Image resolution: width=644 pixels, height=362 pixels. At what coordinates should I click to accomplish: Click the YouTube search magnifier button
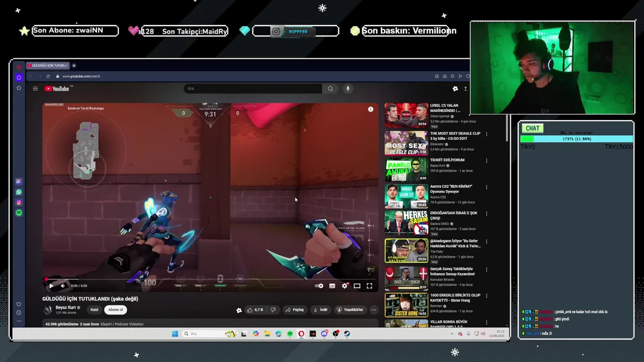[330, 88]
